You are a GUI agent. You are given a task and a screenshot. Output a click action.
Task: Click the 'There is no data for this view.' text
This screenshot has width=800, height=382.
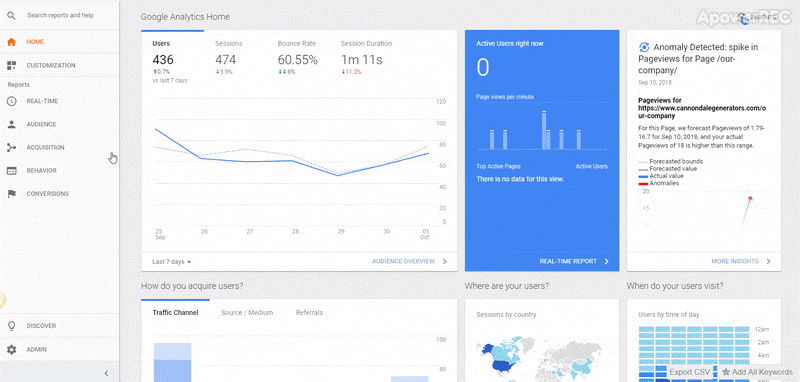click(x=520, y=180)
